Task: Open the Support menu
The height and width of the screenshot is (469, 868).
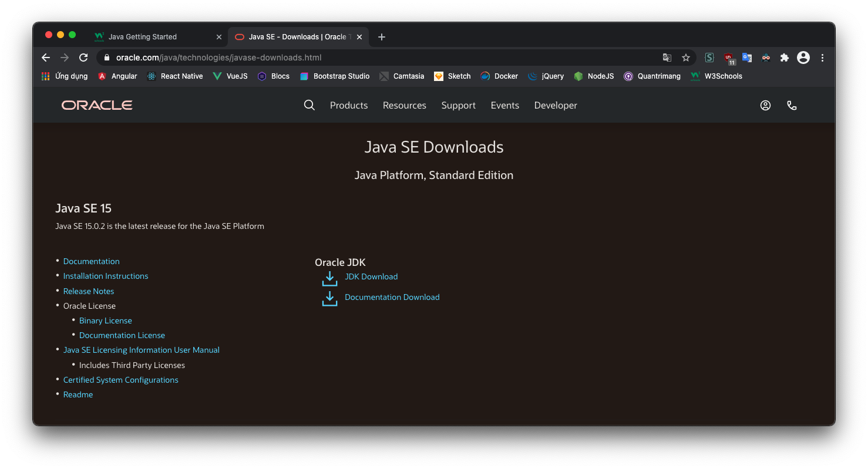Action: coord(459,105)
